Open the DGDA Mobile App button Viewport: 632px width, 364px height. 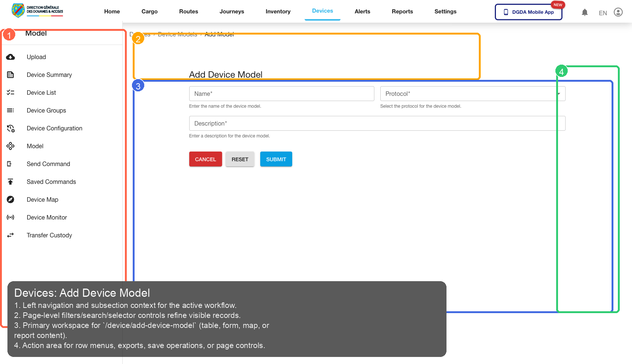pyautogui.click(x=528, y=12)
